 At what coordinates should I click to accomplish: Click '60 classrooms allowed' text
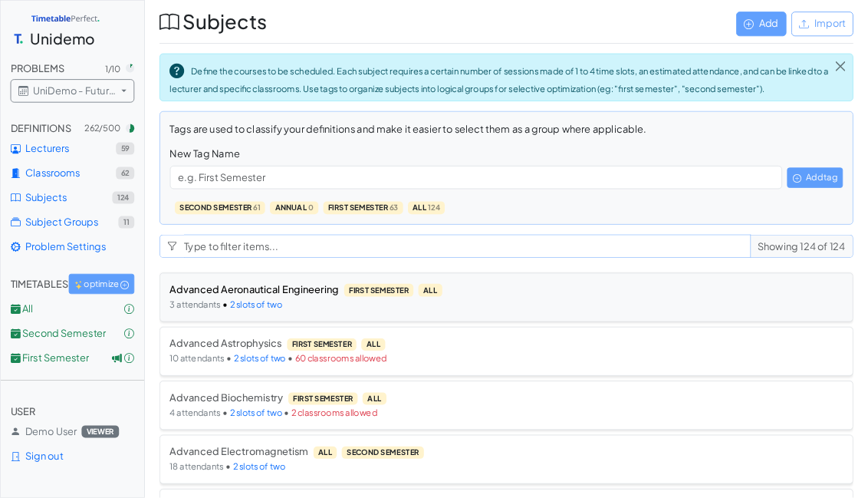coord(341,358)
